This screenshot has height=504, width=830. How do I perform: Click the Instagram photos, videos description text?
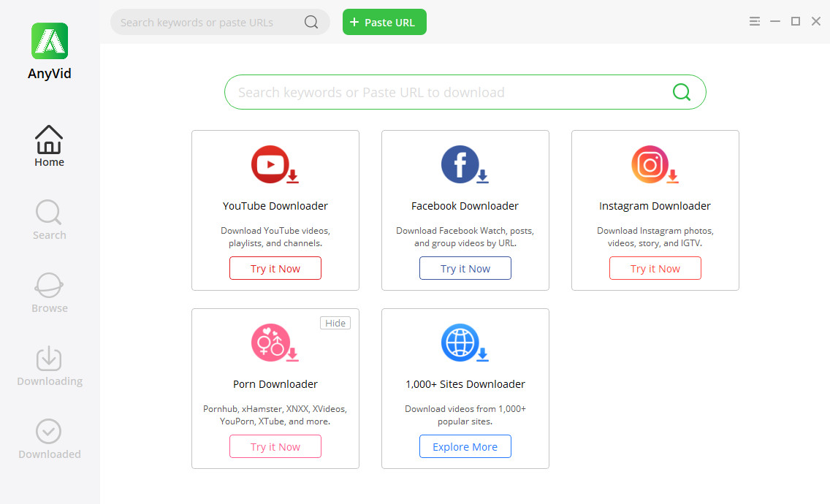point(655,237)
